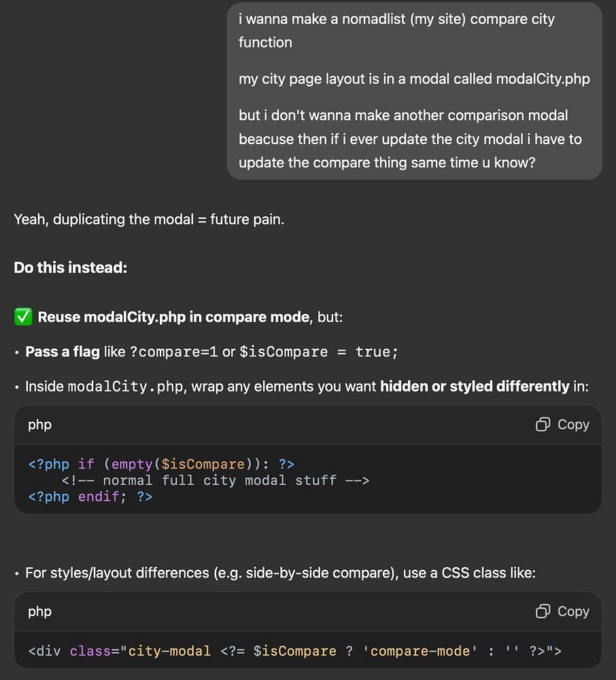Image resolution: width=616 pixels, height=680 pixels.
Task: Click the ?compare=1 inline code
Action: click(x=174, y=352)
